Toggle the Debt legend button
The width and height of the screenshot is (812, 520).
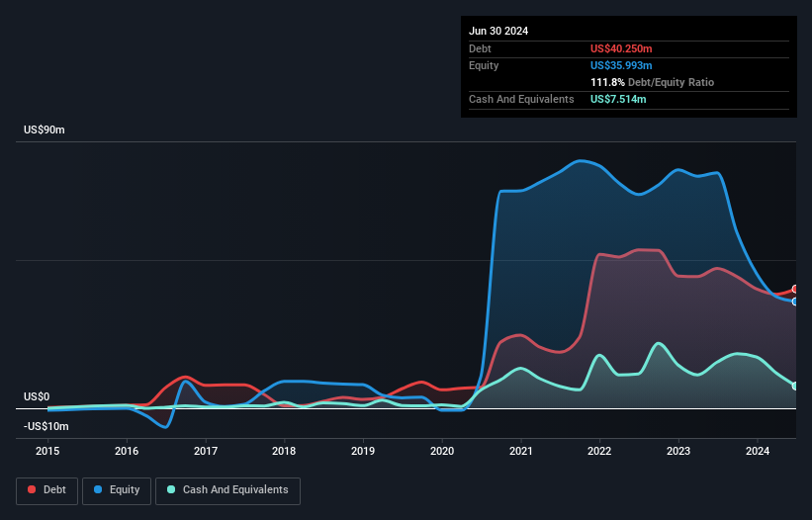click(x=47, y=490)
